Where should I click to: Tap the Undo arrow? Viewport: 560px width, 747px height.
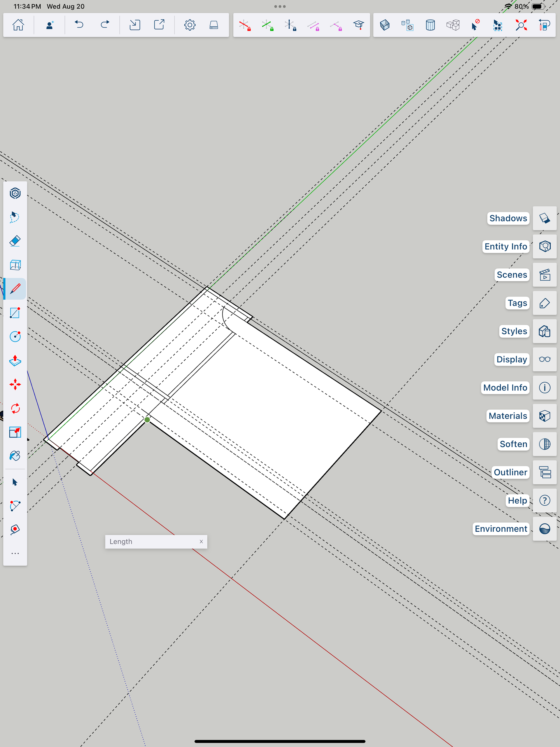79,25
